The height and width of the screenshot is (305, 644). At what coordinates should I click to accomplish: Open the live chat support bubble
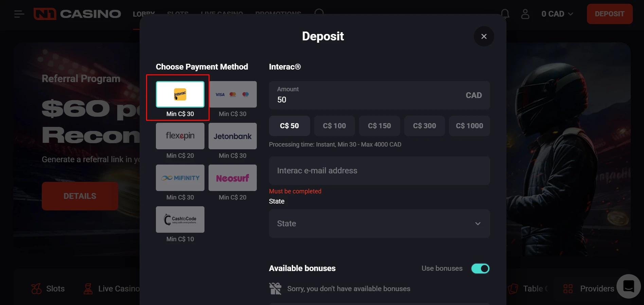[x=629, y=286]
